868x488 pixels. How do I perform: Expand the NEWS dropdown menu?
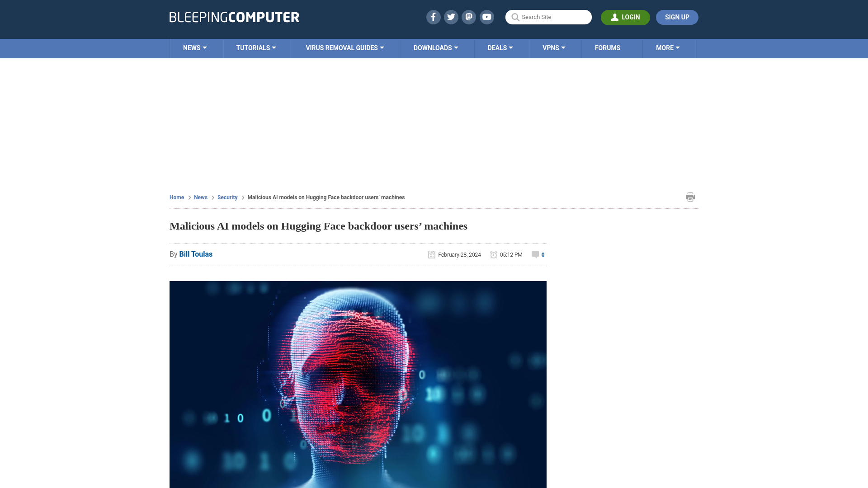coord(195,47)
